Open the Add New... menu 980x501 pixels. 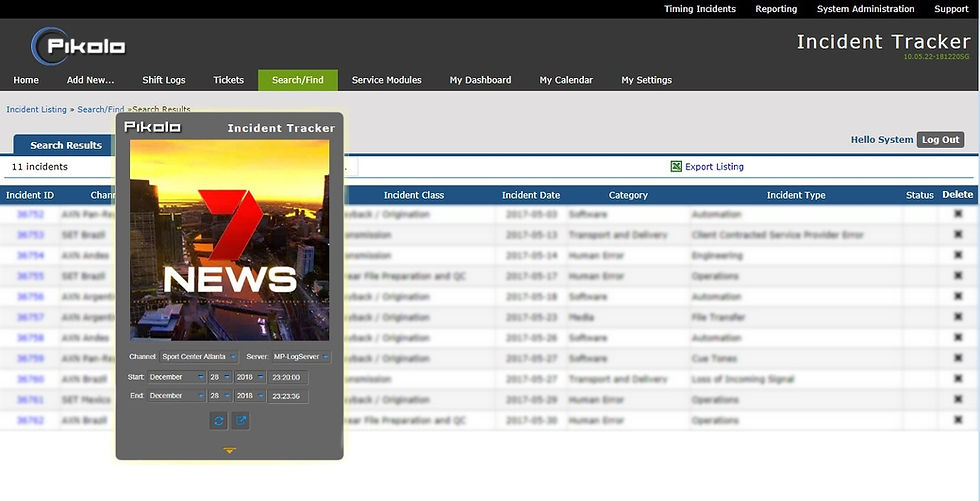(91, 80)
